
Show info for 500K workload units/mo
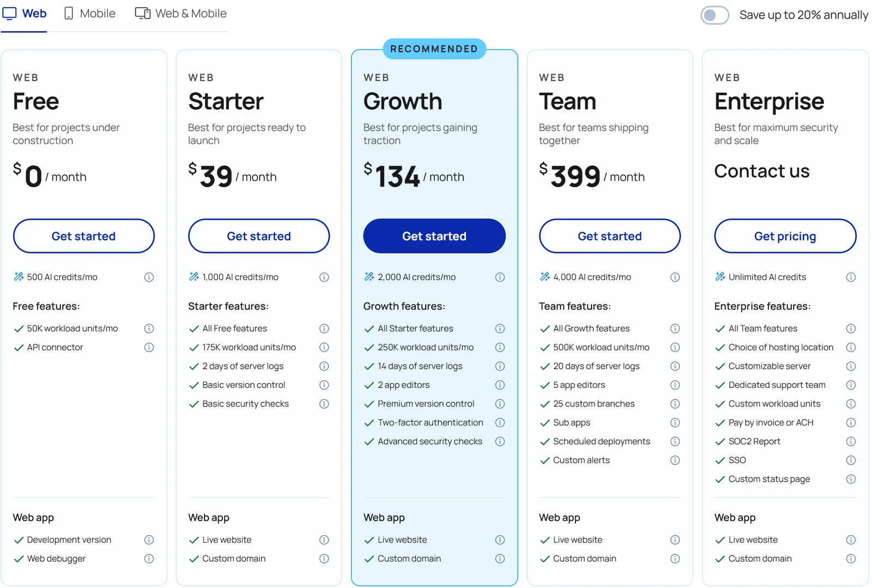(x=675, y=348)
